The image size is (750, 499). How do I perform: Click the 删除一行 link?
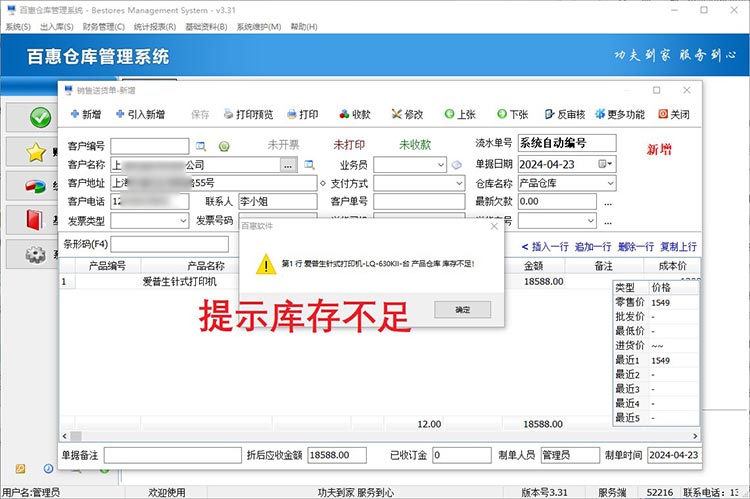[x=636, y=247]
